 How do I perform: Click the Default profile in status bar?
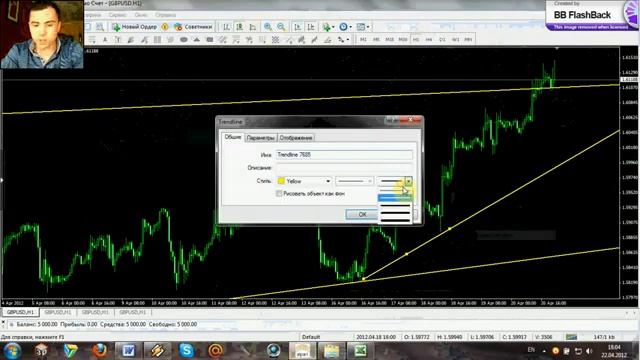pos(311,337)
